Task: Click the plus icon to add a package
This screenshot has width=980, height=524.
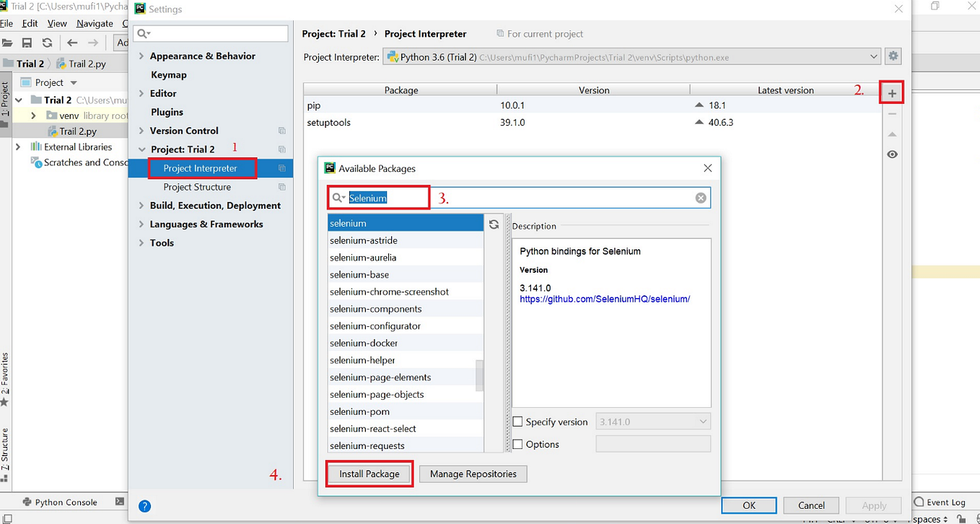Action: (x=892, y=92)
